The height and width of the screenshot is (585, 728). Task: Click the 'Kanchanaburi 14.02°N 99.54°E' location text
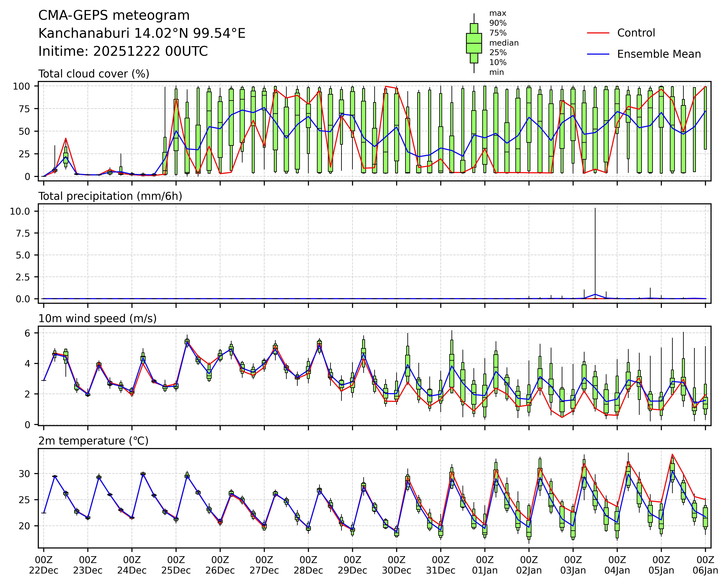pyautogui.click(x=142, y=33)
